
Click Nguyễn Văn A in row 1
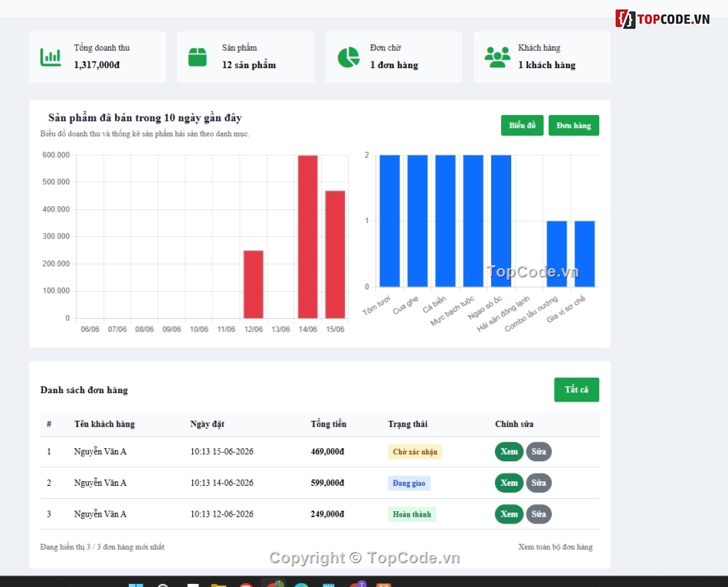100,451
